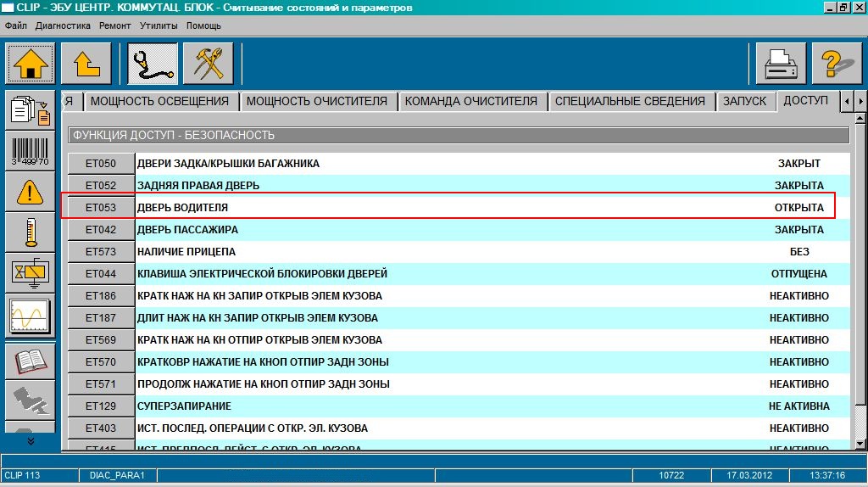Open the sine wave oscilloscope icon

[31, 316]
